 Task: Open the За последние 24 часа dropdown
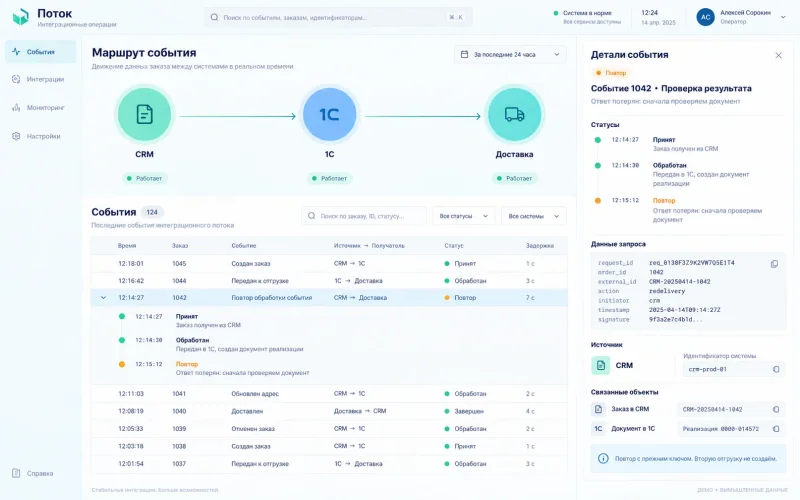pos(510,55)
